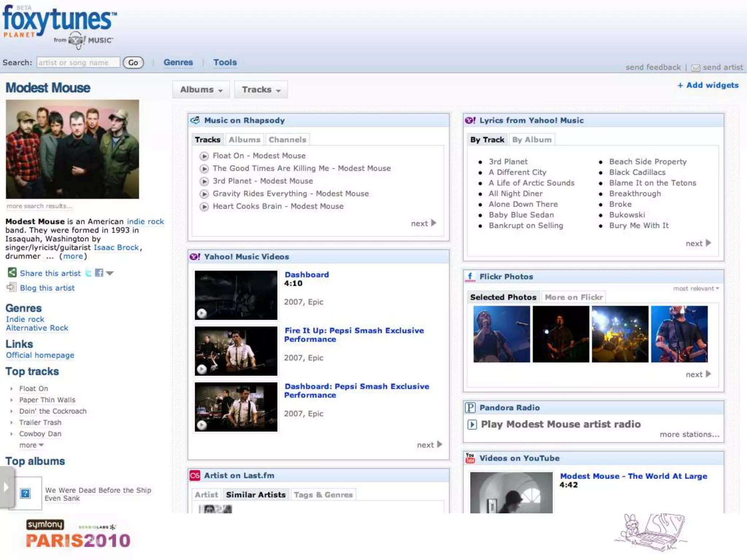Click the artist or song search field
The image size is (747, 560).
coord(78,62)
